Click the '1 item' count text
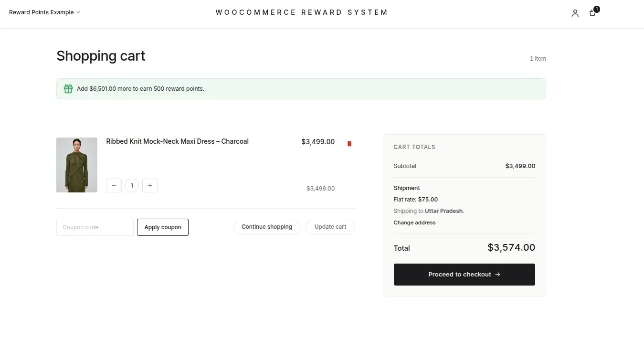 coord(538,59)
